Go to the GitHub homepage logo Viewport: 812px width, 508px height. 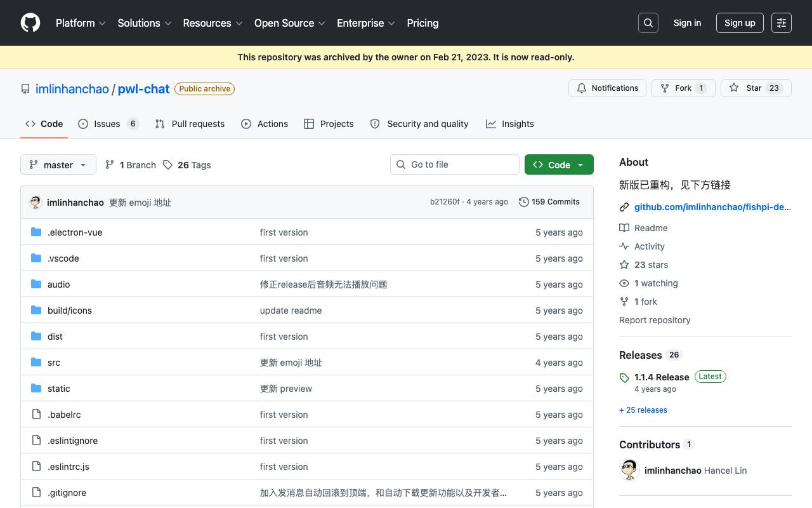(30, 23)
